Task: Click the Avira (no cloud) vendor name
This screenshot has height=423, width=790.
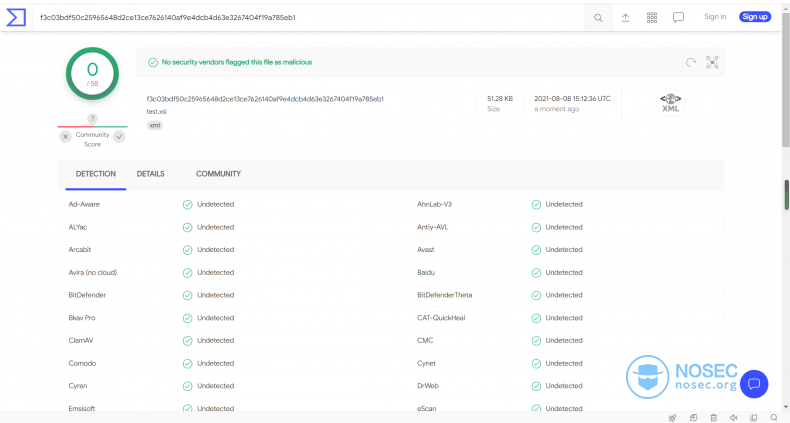Action: (93, 272)
